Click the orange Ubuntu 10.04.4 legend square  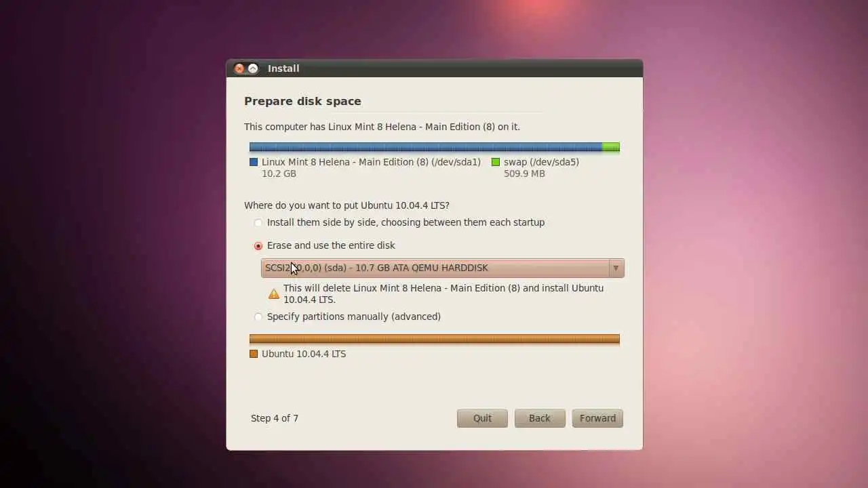click(254, 354)
